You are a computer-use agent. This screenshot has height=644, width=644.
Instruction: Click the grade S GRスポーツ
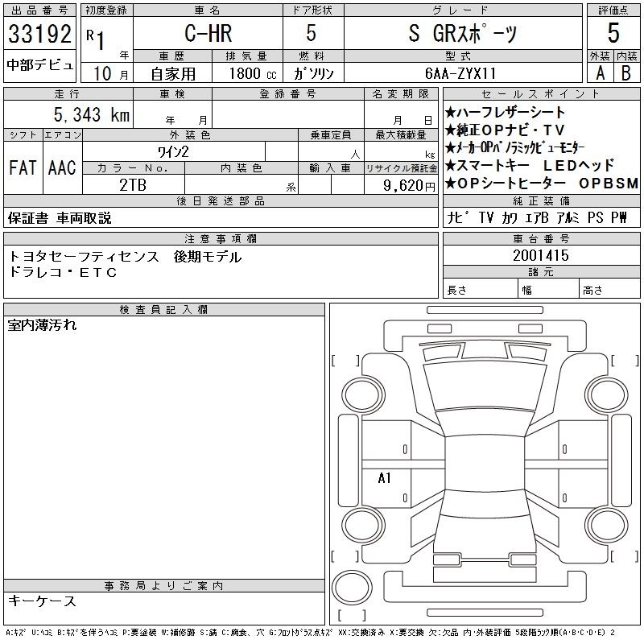tap(462, 33)
